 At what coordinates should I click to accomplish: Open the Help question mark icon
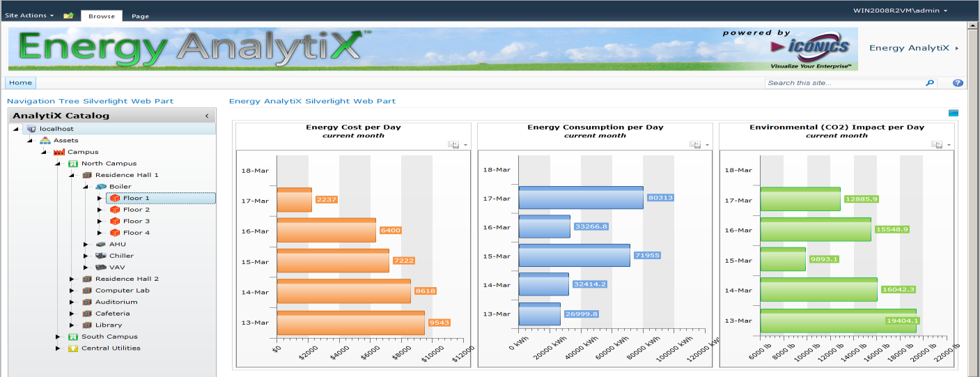pos(958,83)
